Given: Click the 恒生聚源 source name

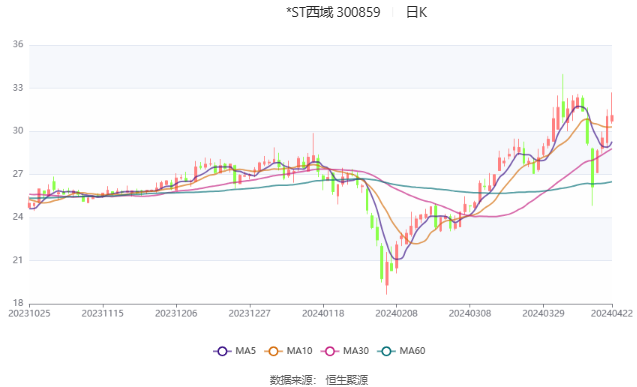Looking at the screenshot, I should pos(347,380).
